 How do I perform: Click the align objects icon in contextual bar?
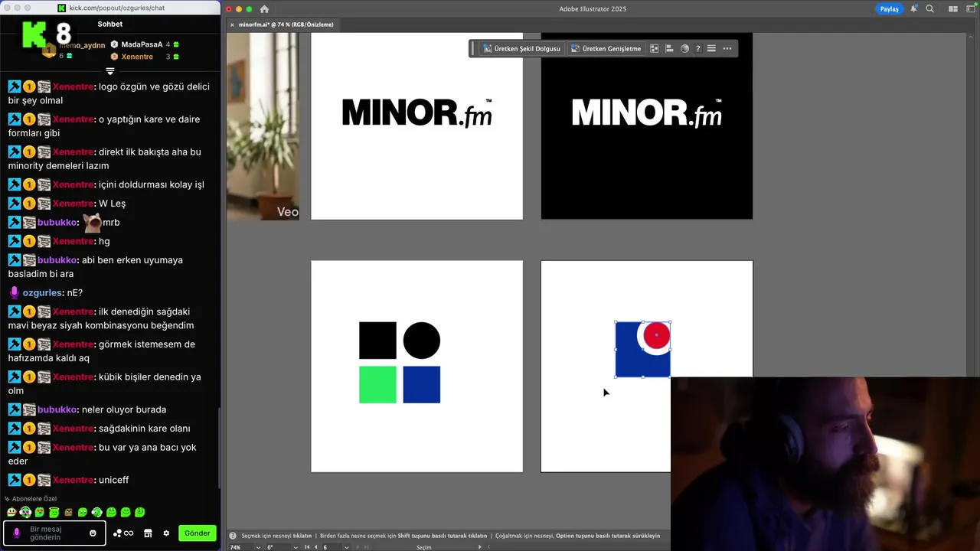coord(669,49)
